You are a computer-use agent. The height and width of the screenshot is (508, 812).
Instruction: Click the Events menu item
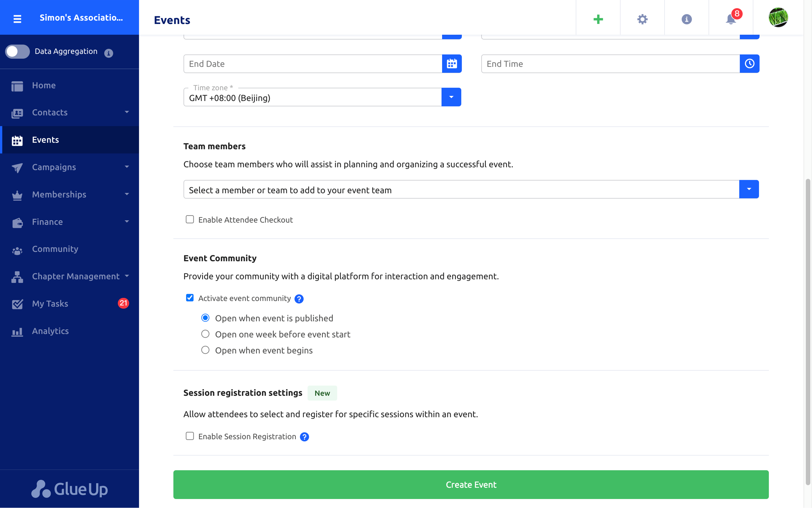click(x=45, y=139)
